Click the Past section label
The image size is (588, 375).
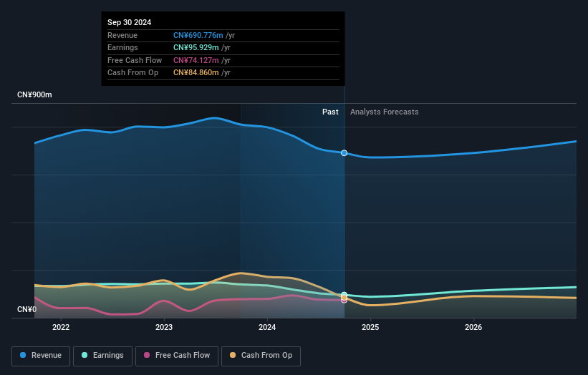tap(330, 112)
